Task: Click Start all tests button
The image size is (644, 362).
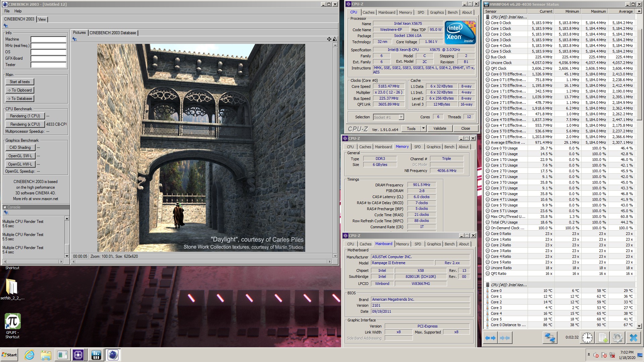Action: point(19,82)
